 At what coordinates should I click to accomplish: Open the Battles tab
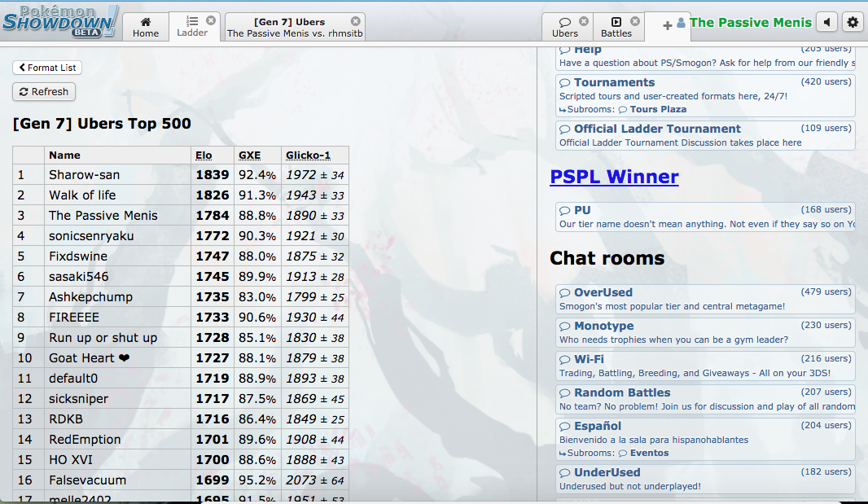(616, 27)
